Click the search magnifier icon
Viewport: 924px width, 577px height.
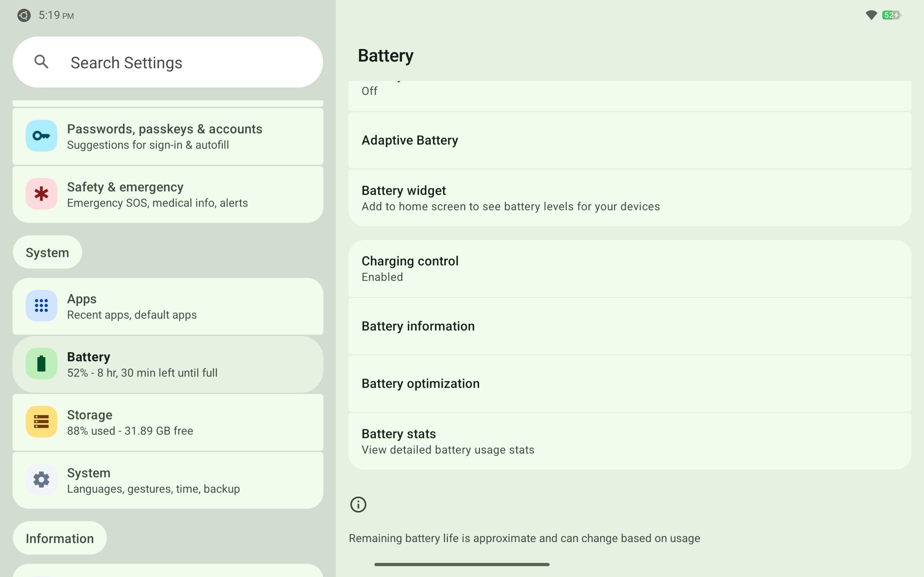pos(41,62)
